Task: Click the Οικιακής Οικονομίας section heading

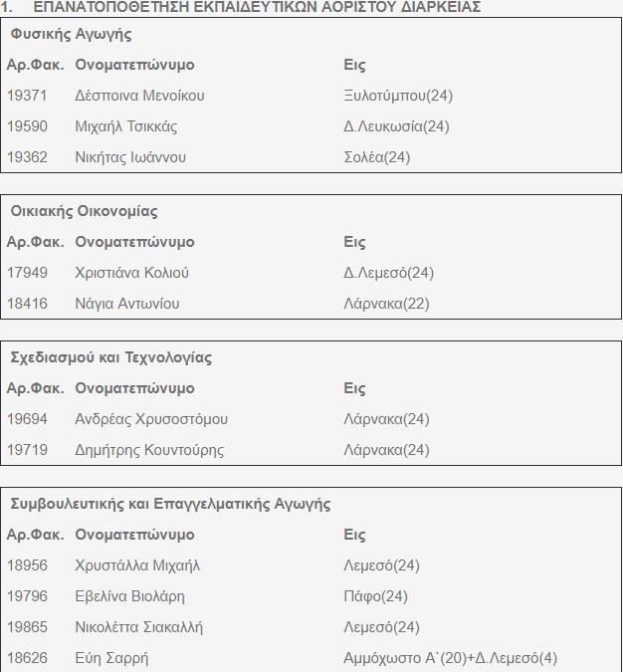Action: click(84, 211)
